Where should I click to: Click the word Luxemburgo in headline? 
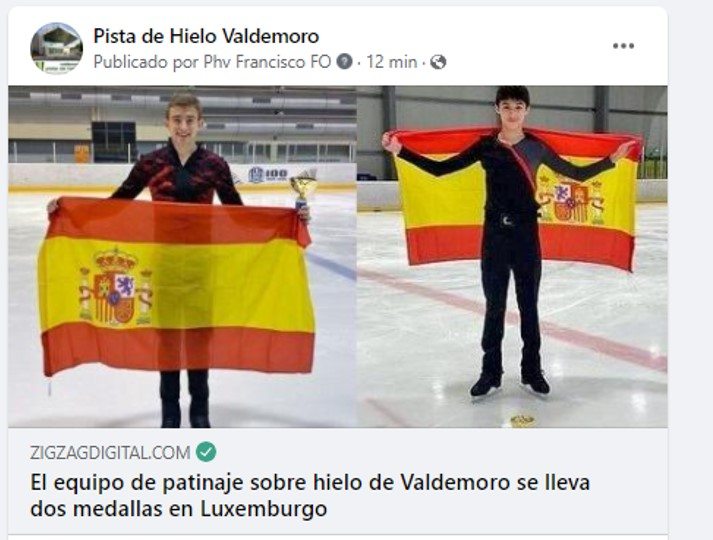point(264,509)
